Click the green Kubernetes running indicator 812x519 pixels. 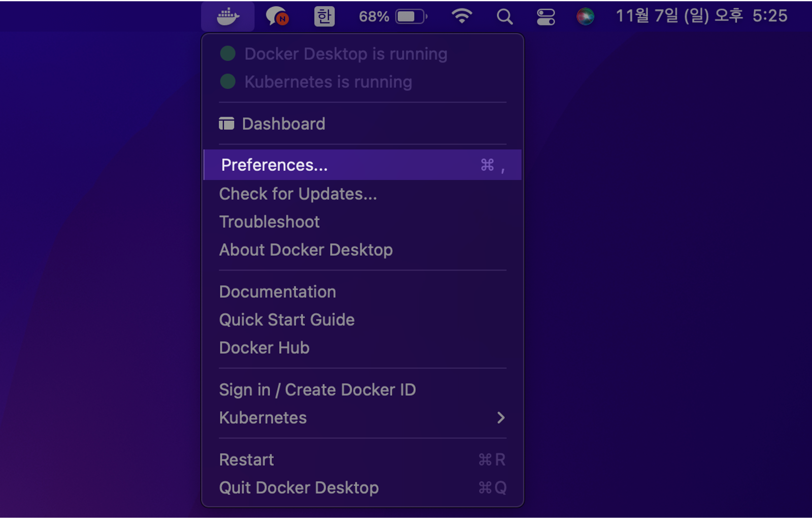[228, 82]
